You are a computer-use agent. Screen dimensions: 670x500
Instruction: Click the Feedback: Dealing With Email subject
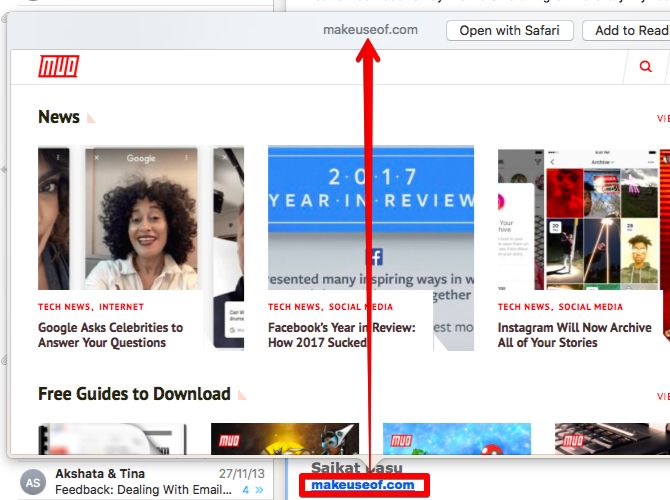(144, 490)
